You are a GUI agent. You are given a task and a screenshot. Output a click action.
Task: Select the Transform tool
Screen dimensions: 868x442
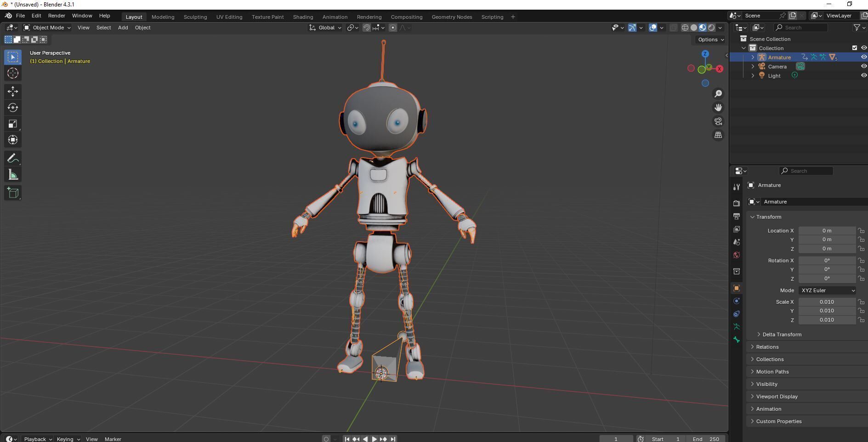13,140
